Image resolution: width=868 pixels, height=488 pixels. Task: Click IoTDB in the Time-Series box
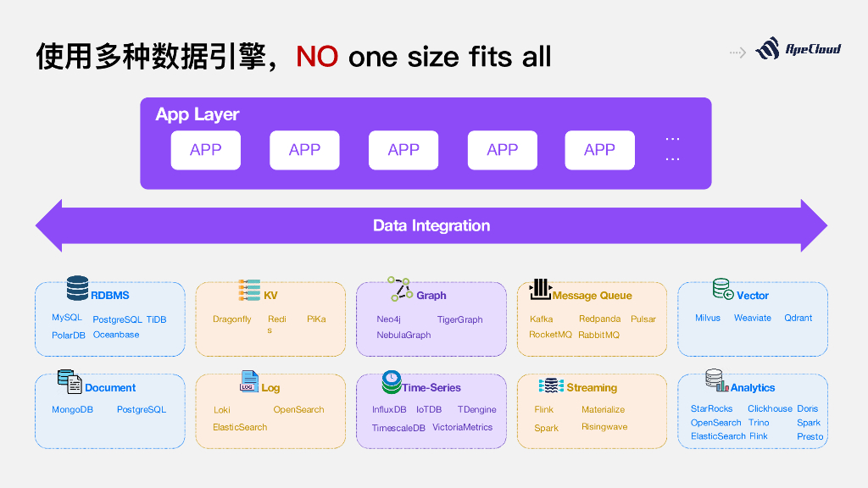point(428,410)
